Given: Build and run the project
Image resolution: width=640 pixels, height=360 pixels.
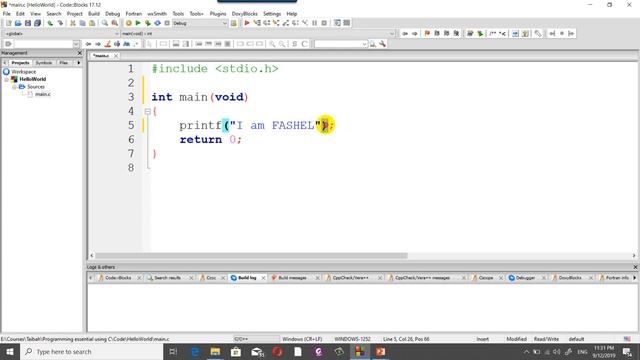Looking at the screenshot, I should [147, 23].
